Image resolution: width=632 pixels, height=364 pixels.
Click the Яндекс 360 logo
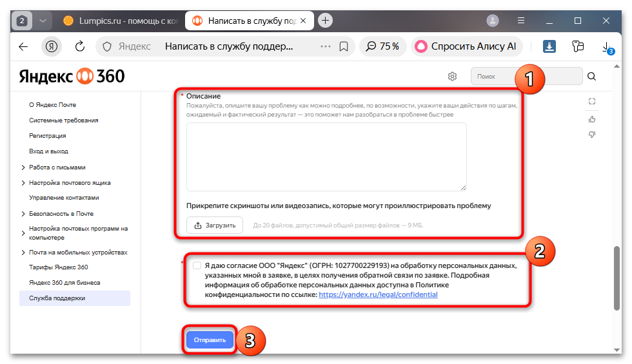point(72,76)
